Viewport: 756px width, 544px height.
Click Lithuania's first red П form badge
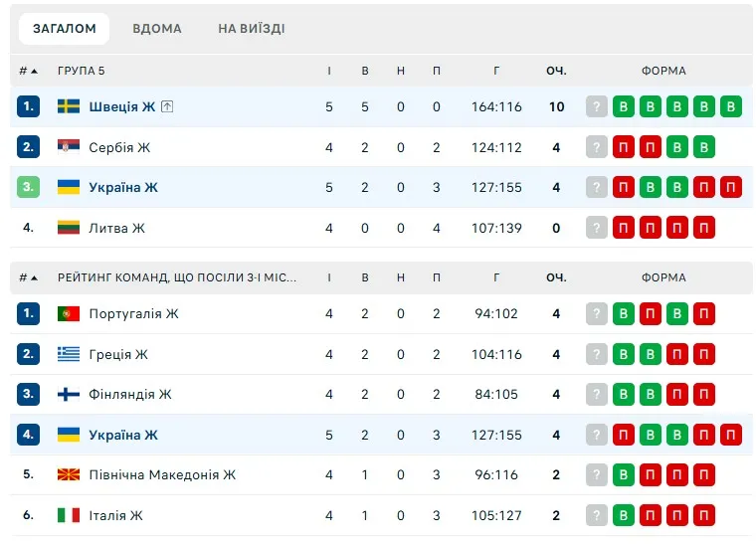tap(624, 228)
